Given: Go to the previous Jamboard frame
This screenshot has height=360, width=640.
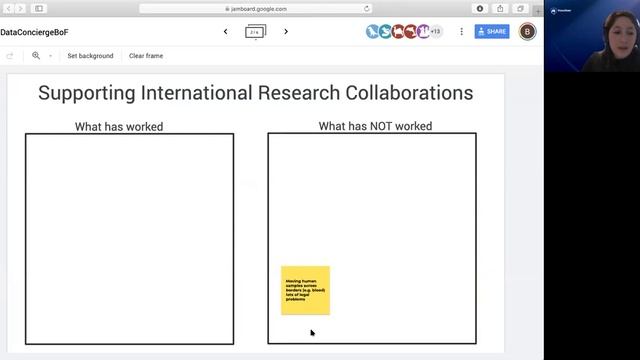Looking at the screenshot, I should [x=225, y=31].
